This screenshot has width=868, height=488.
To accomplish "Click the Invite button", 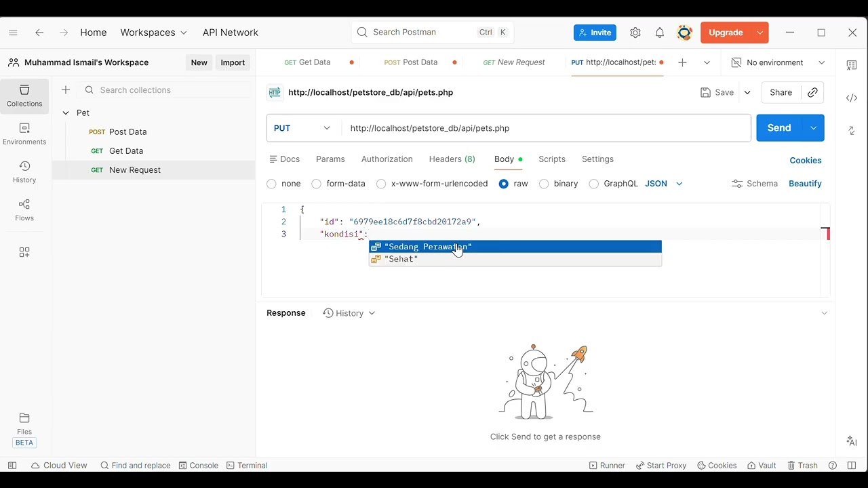I will (595, 33).
